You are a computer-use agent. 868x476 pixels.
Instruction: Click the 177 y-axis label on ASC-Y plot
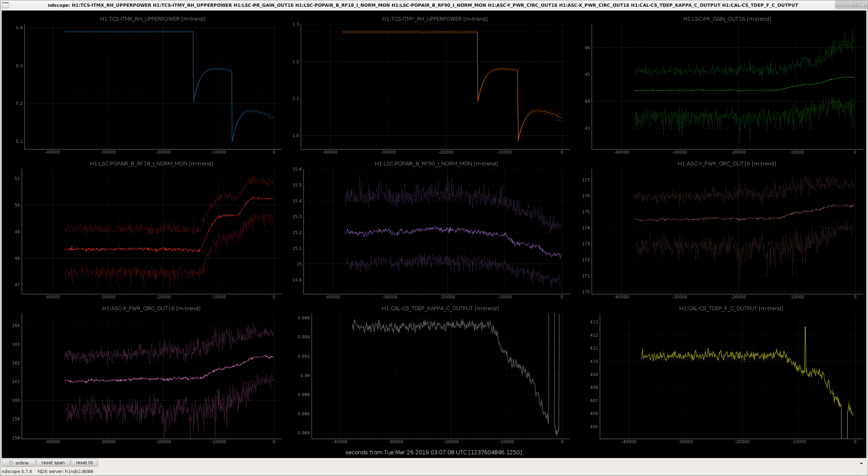pyautogui.click(x=586, y=180)
